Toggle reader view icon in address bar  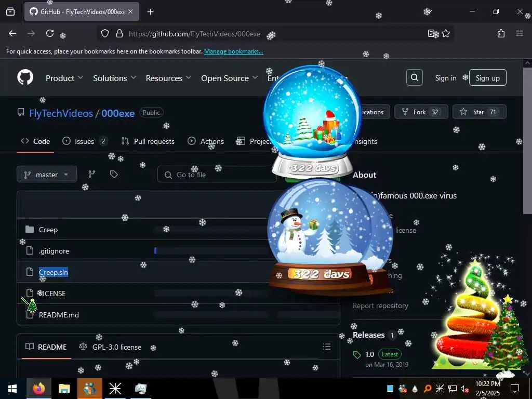(x=431, y=34)
